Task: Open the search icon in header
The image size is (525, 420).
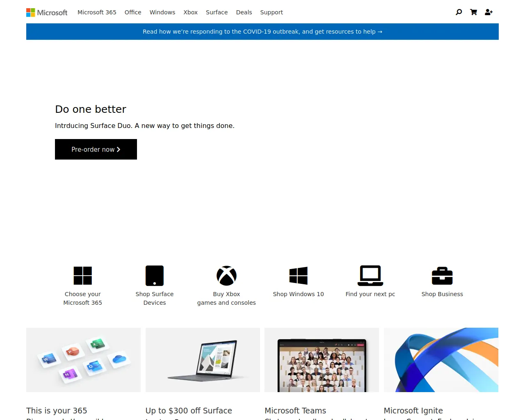Action: pyautogui.click(x=459, y=12)
